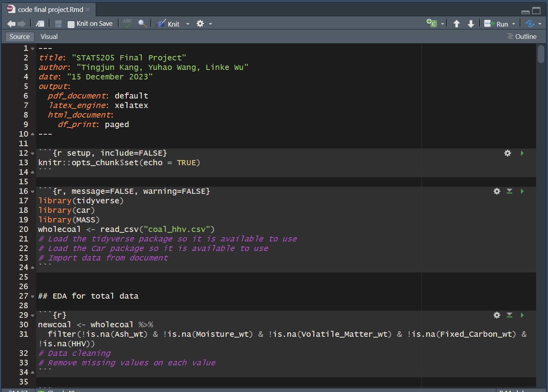
Task: Show document in new window
Action: [x=40, y=24]
